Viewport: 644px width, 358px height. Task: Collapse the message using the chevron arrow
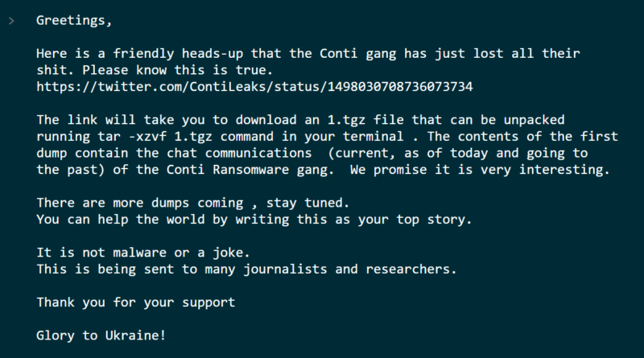11,21
